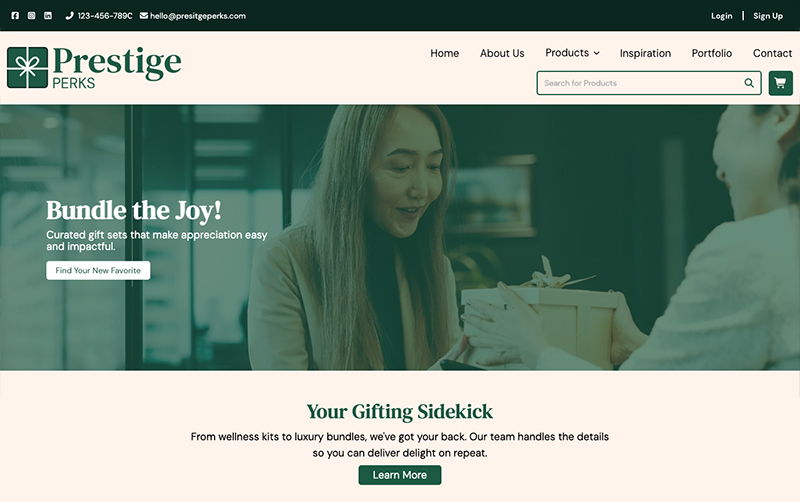Click the Find Your New Favorite button
This screenshot has height=502, width=800.
click(98, 270)
